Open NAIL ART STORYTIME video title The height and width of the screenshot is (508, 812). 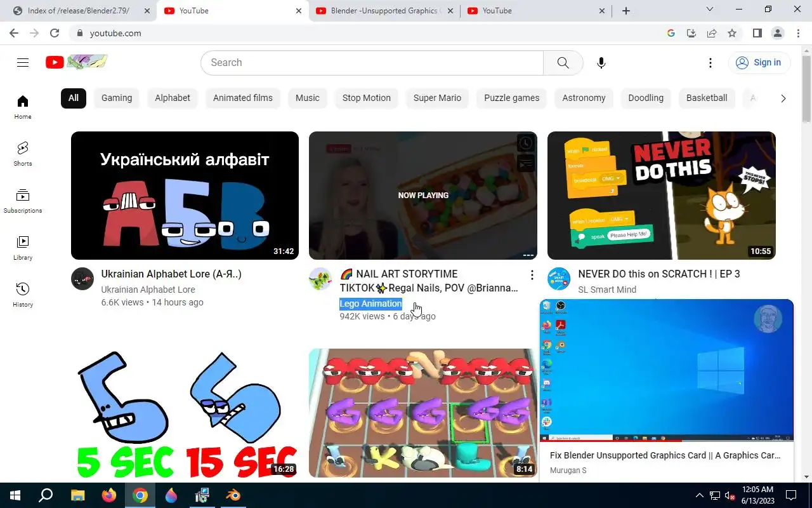429,281
